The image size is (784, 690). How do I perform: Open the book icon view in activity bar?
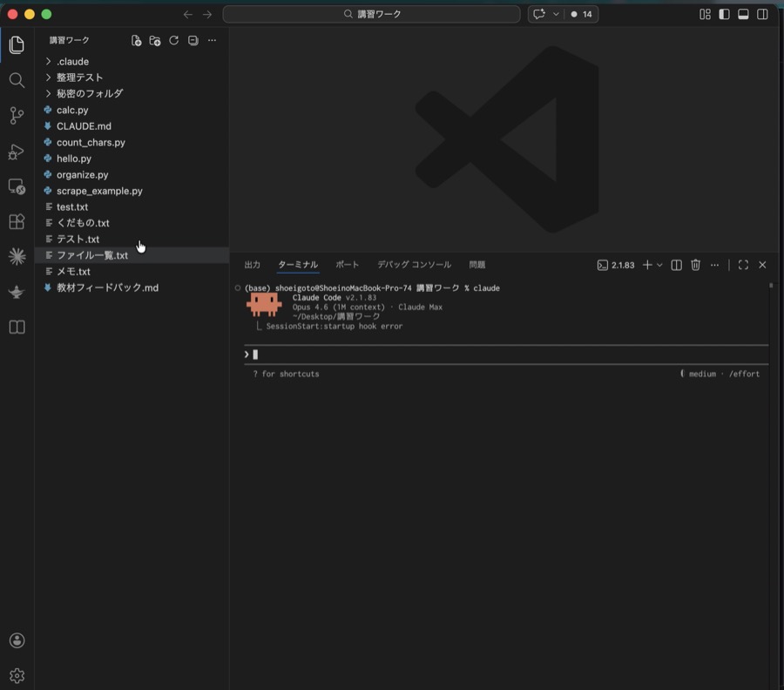pos(17,327)
